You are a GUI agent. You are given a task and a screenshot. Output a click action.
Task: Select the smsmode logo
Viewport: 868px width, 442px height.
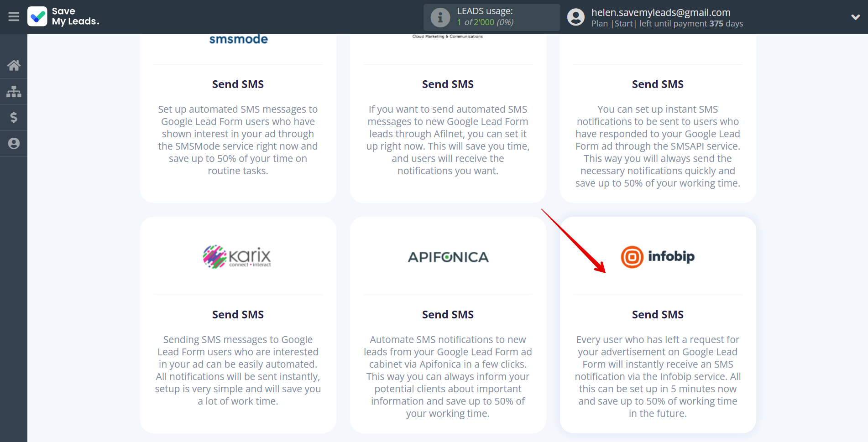point(238,39)
